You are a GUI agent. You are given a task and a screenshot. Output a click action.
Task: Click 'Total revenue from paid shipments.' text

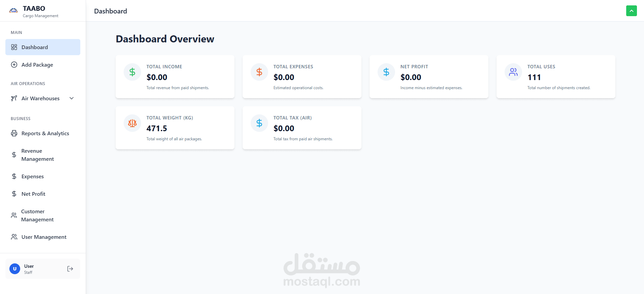point(178,88)
